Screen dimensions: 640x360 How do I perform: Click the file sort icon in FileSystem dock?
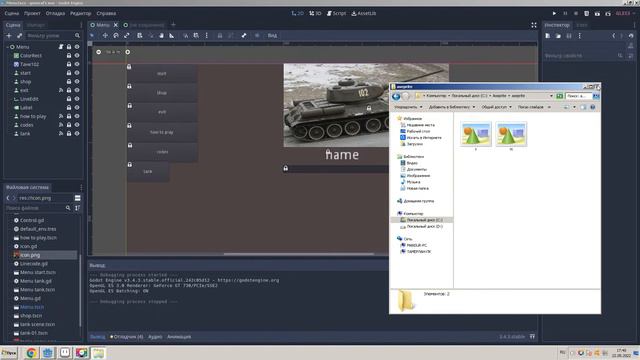(x=77, y=208)
